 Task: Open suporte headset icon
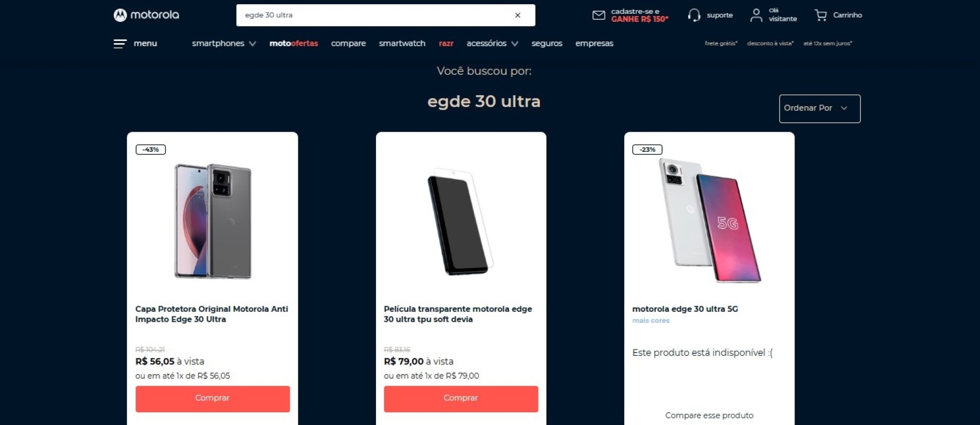694,15
